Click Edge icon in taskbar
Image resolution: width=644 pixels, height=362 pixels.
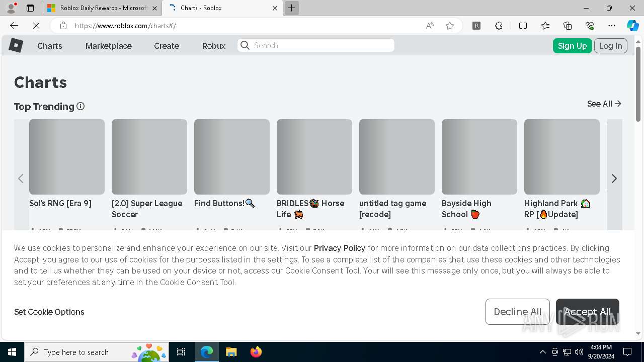point(207,352)
